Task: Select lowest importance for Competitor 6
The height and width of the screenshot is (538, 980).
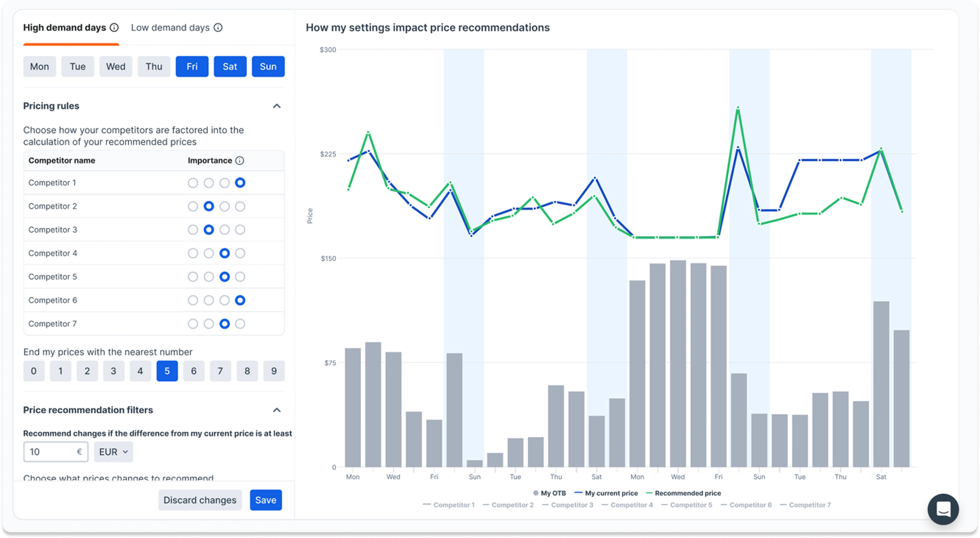Action: click(x=193, y=300)
